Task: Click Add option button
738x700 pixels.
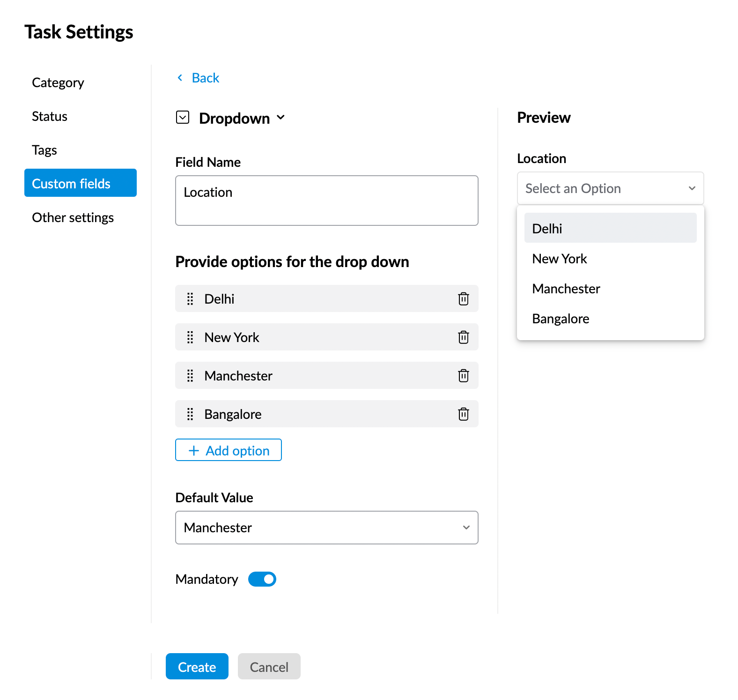Action: click(x=229, y=450)
